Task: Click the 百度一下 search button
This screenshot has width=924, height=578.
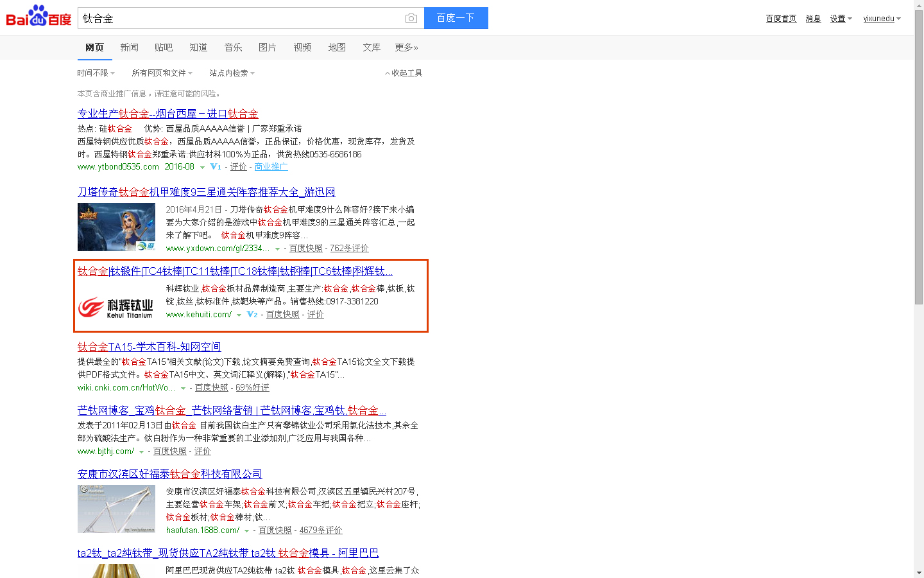Action: pyautogui.click(x=456, y=18)
